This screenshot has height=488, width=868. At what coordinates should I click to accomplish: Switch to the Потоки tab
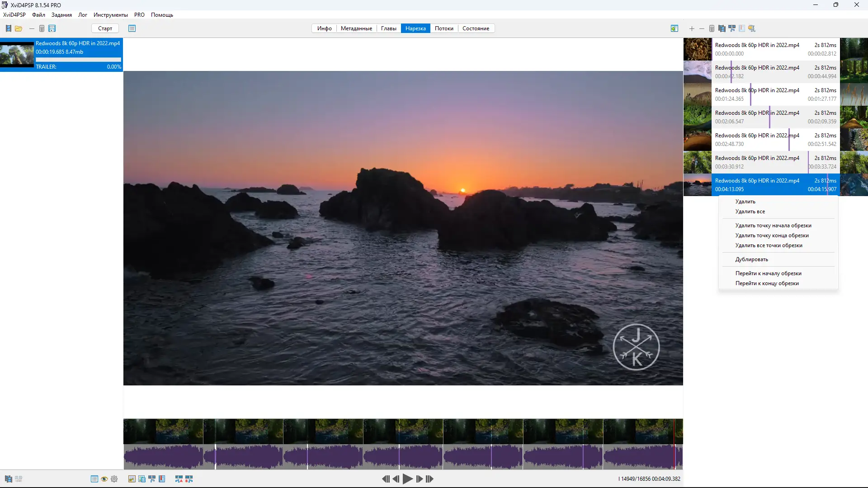pos(444,28)
